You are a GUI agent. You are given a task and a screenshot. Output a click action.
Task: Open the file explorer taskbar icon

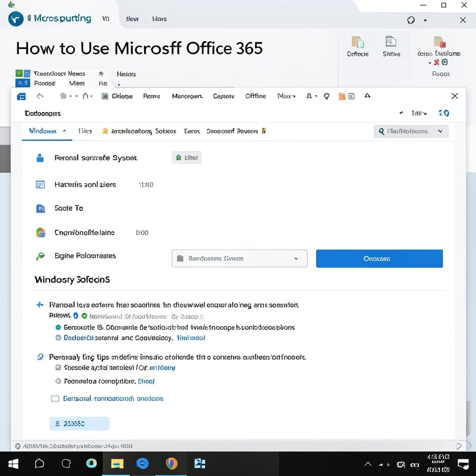(x=117, y=463)
